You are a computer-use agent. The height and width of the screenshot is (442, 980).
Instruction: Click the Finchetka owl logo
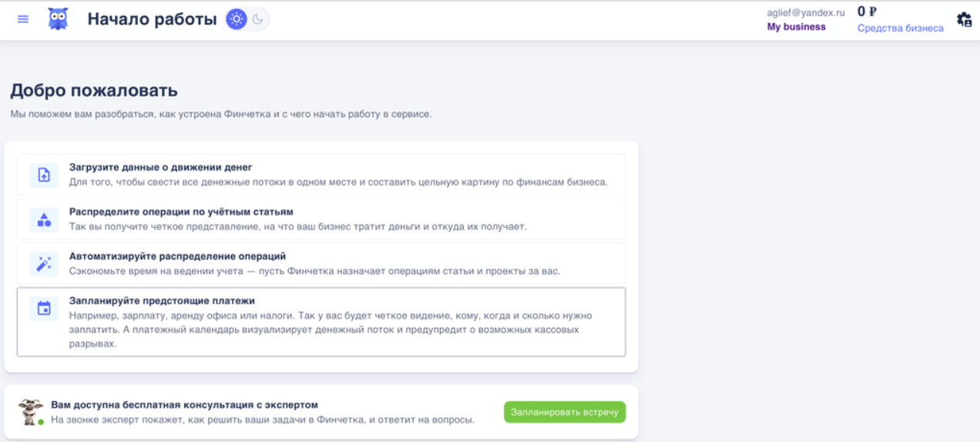(x=58, y=19)
